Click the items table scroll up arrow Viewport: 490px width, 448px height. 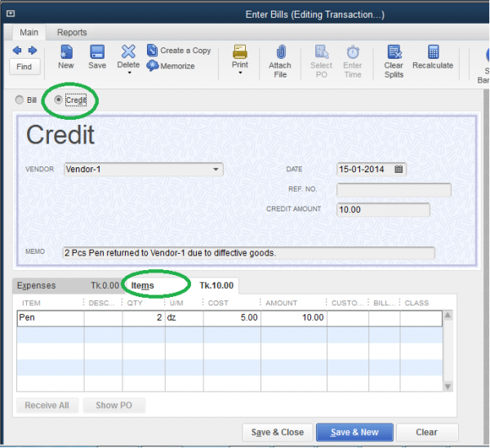(448, 315)
